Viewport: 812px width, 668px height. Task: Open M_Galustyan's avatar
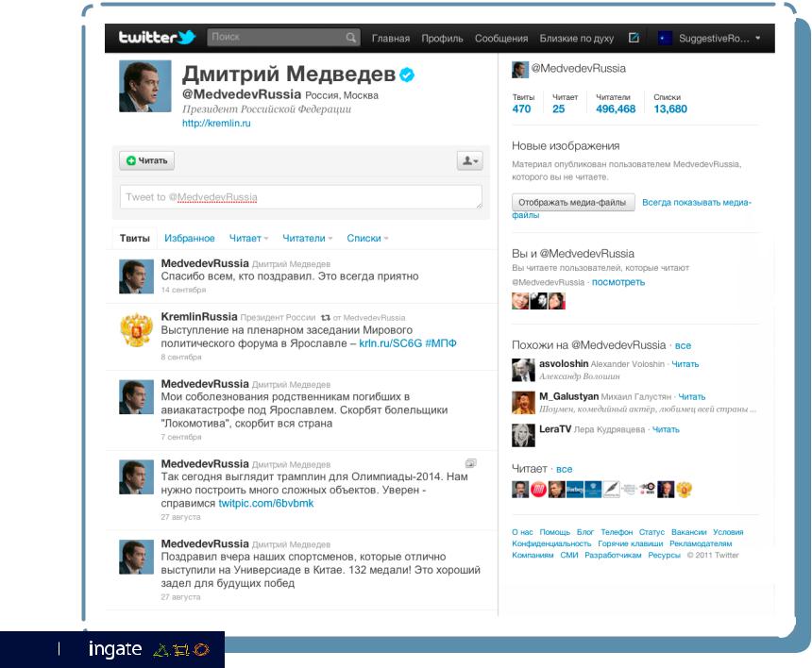click(523, 403)
